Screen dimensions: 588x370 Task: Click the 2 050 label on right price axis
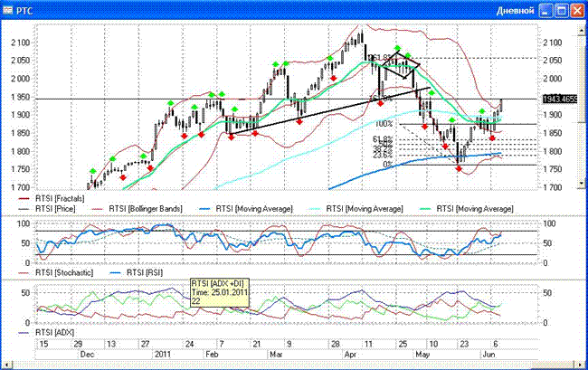(x=553, y=61)
